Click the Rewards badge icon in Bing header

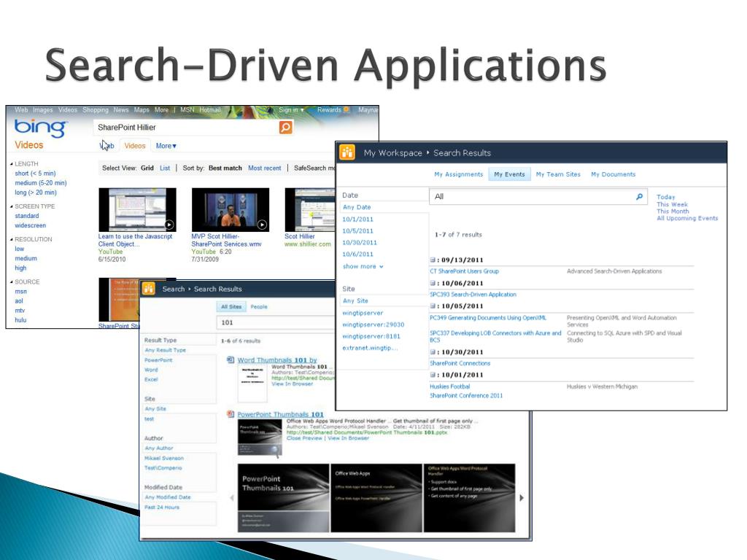point(347,109)
